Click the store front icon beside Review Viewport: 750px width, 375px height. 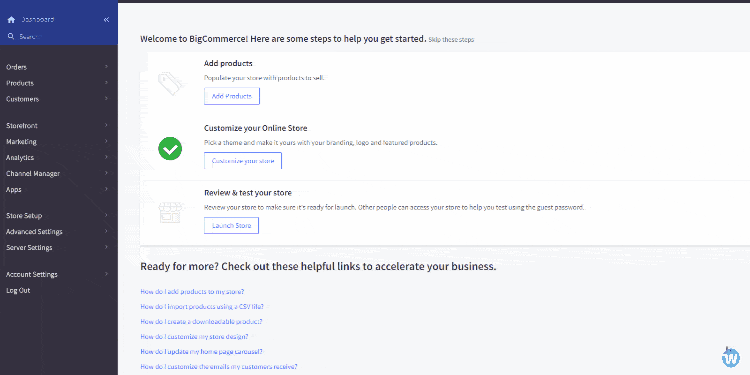pyautogui.click(x=170, y=213)
